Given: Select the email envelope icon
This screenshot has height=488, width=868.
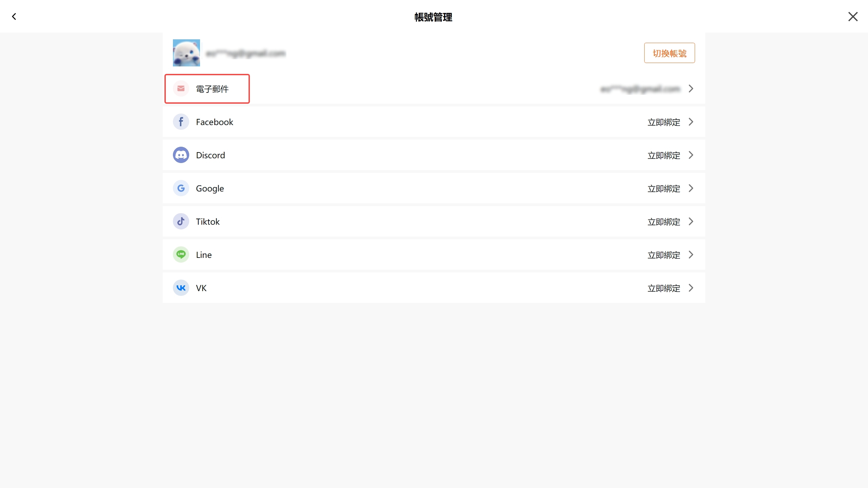Looking at the screenshot, I should (181, 88).
